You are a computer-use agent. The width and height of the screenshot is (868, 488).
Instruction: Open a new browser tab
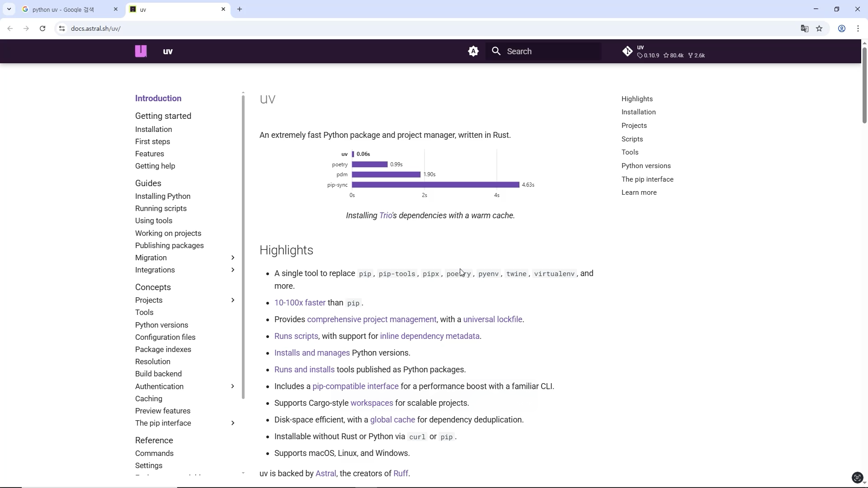tap(240, 9)
